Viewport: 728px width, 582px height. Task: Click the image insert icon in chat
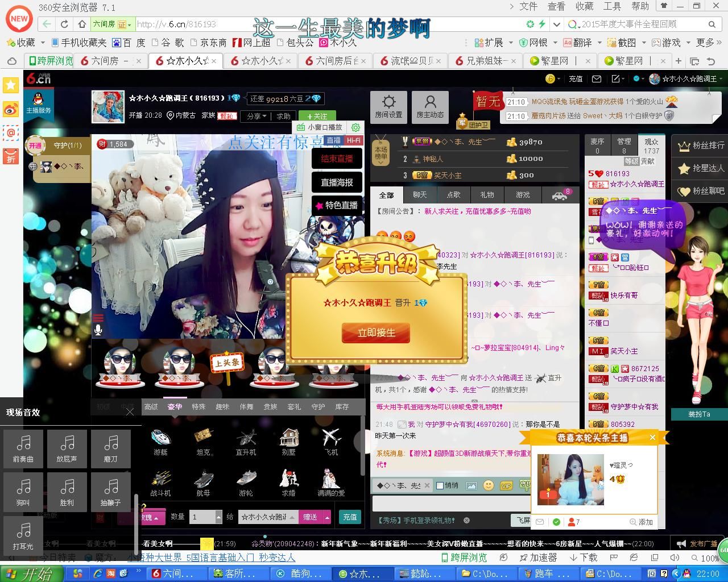point(471,485)
